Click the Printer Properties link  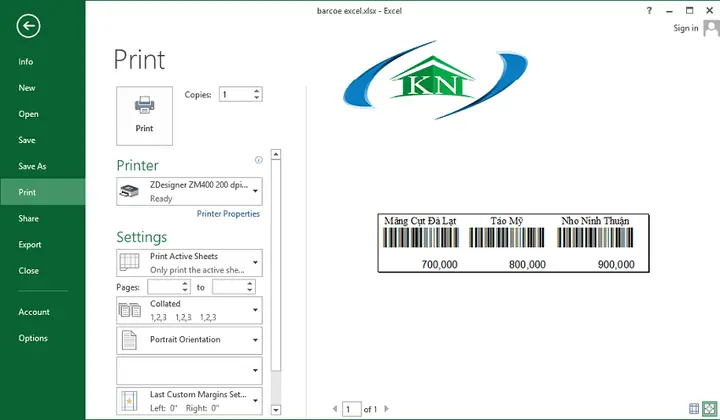[228, 214]
